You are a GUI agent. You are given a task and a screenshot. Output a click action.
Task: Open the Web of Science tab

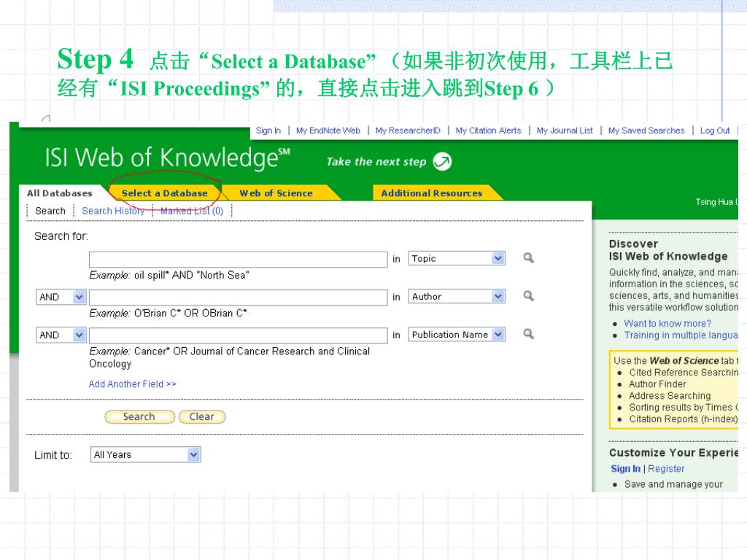(276, 192)
